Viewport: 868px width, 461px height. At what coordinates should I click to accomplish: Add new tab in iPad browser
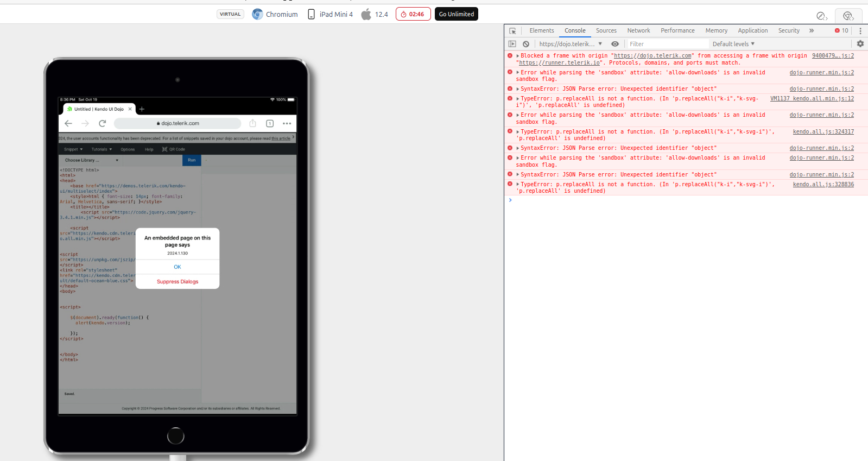142,109
